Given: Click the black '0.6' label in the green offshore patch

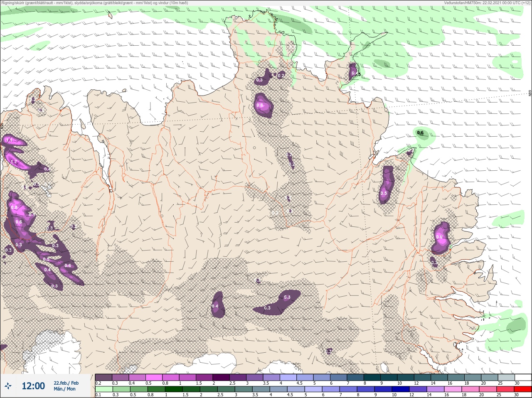Looking at the screenshot, I should tap(420, 133).
